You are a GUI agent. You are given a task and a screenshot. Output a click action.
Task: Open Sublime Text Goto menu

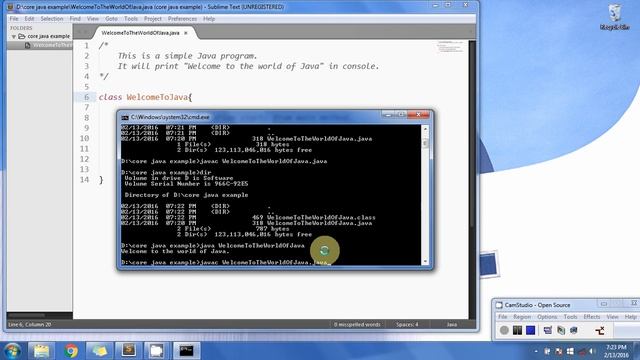point(111,19)
